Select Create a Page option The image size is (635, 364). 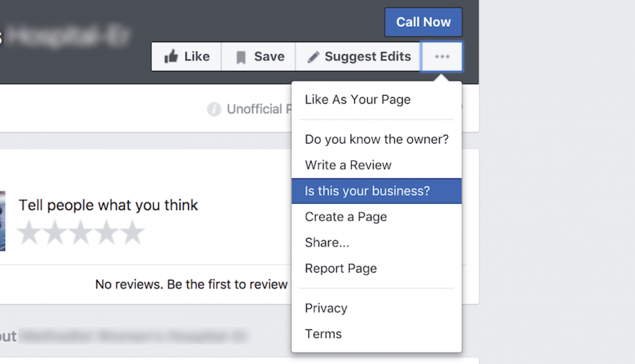(x=376, y=217)
